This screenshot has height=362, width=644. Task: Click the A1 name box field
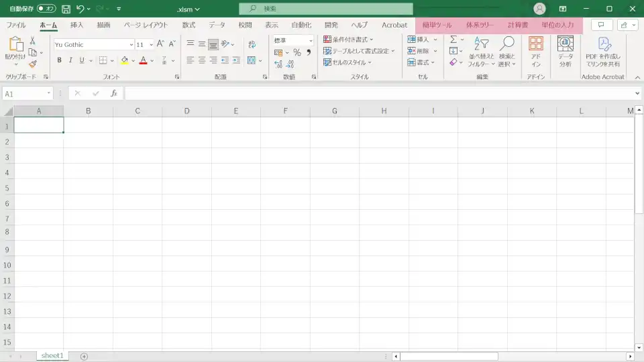(x=24, y=94)
